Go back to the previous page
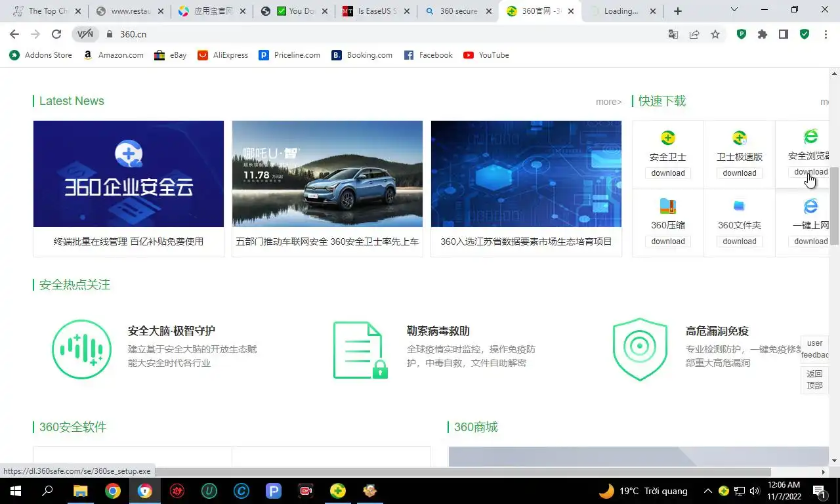Image resolution: width=840 pixels, height=504 pixels. pyautogui.click(x=14, y=34)
